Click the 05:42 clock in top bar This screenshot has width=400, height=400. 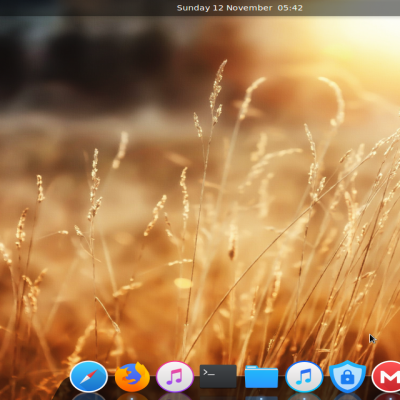click(x=290, y=8)
